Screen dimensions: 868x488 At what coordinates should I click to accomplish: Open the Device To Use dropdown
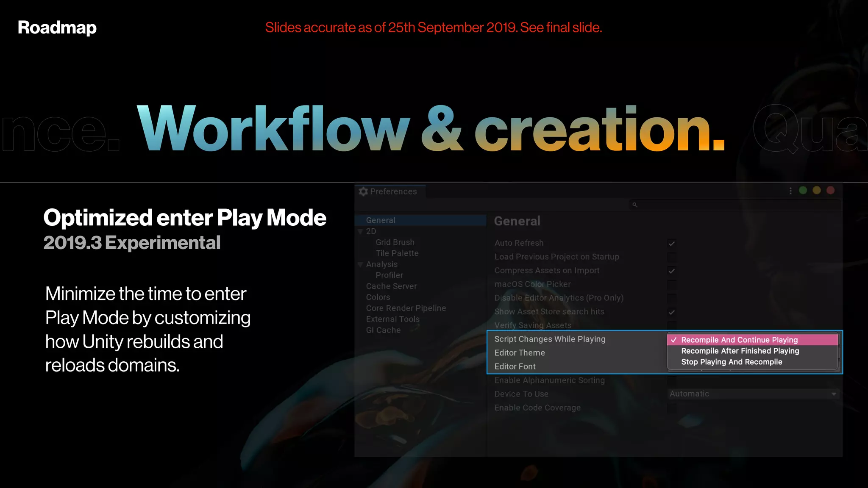tap(753, 394)
